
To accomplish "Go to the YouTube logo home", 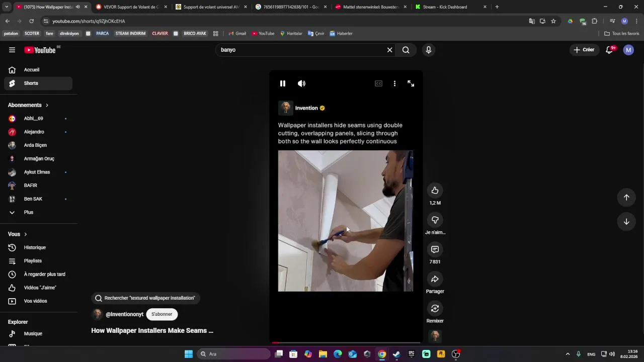I will coord(40,50).
